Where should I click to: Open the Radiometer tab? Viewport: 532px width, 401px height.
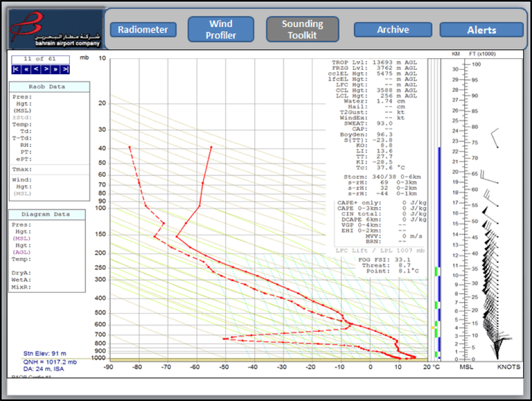tap(143, 30)
